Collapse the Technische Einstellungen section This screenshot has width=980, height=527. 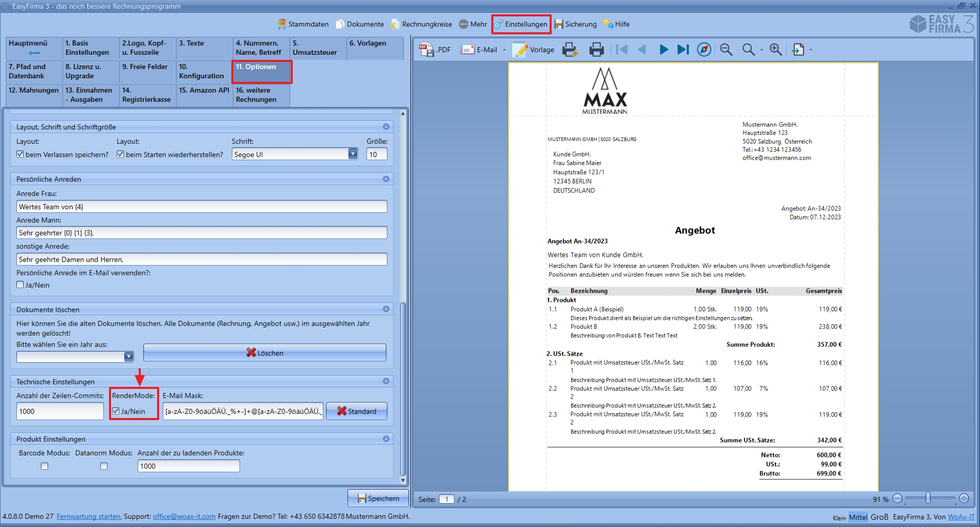386,381
